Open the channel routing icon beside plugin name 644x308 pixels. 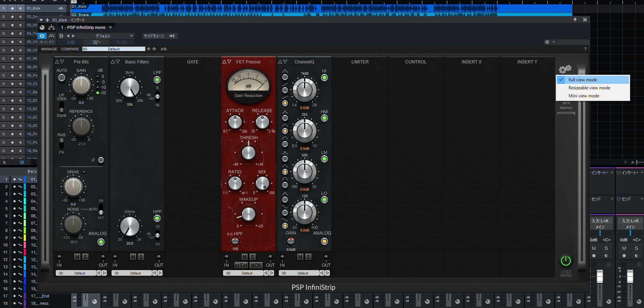pos(51,27)
